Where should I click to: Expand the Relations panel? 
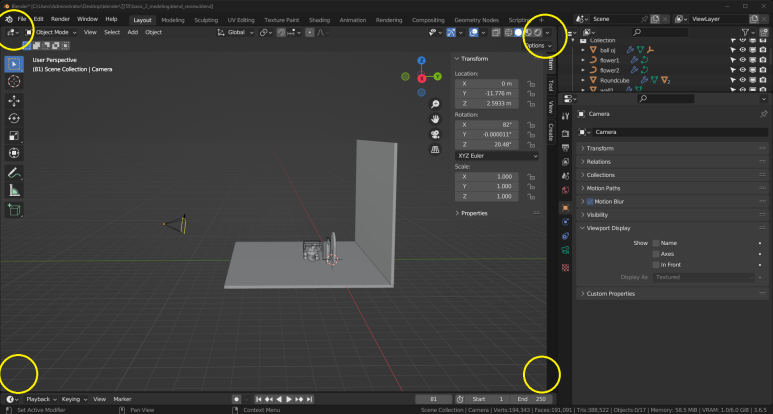pyautogui.click(x=670, y=162)
